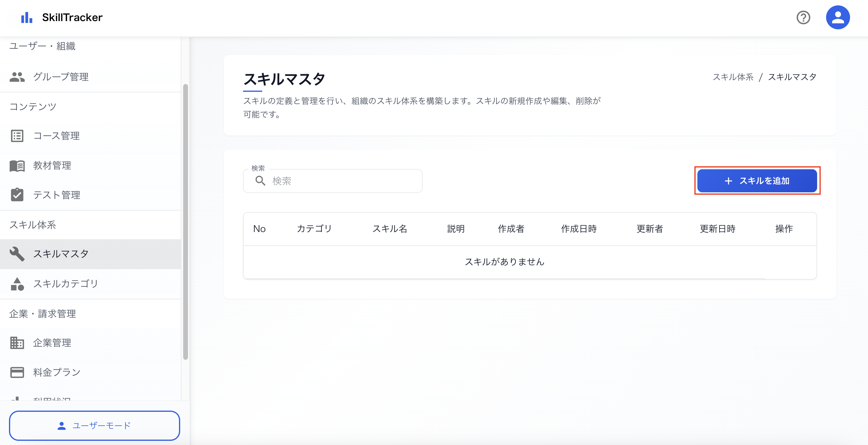The image size is (868, 445).
Task: Open テスト管理 from the sidebar menu
Action: pyautogui.click(x=57, y=195)
